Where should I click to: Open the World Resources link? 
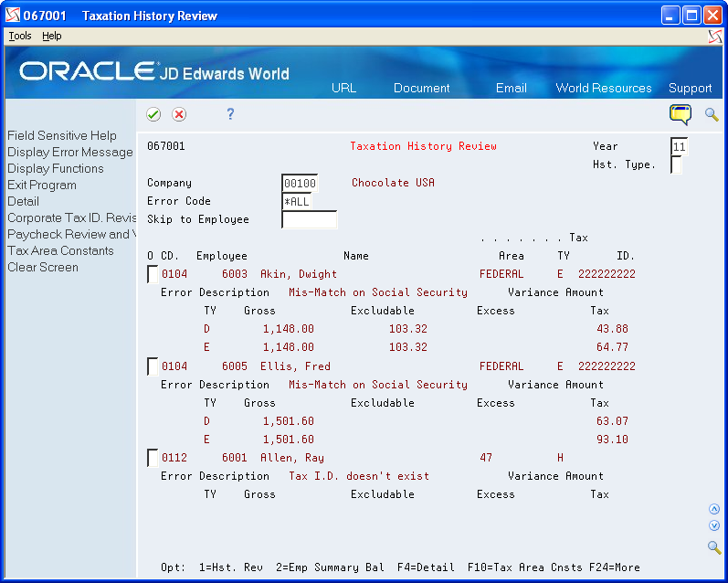(604, 88)
